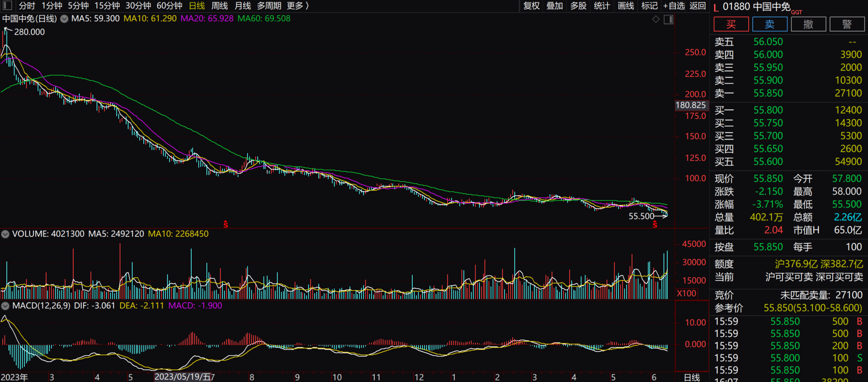868x382 pixels.
Task: Add stock to watchlist with +自选
Action: 674,6
